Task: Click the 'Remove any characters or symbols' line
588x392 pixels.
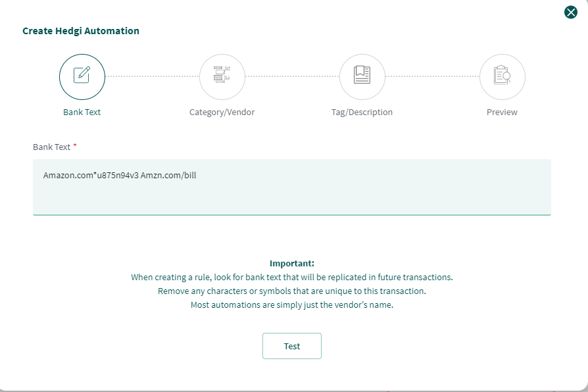Action: click(292, 291)
